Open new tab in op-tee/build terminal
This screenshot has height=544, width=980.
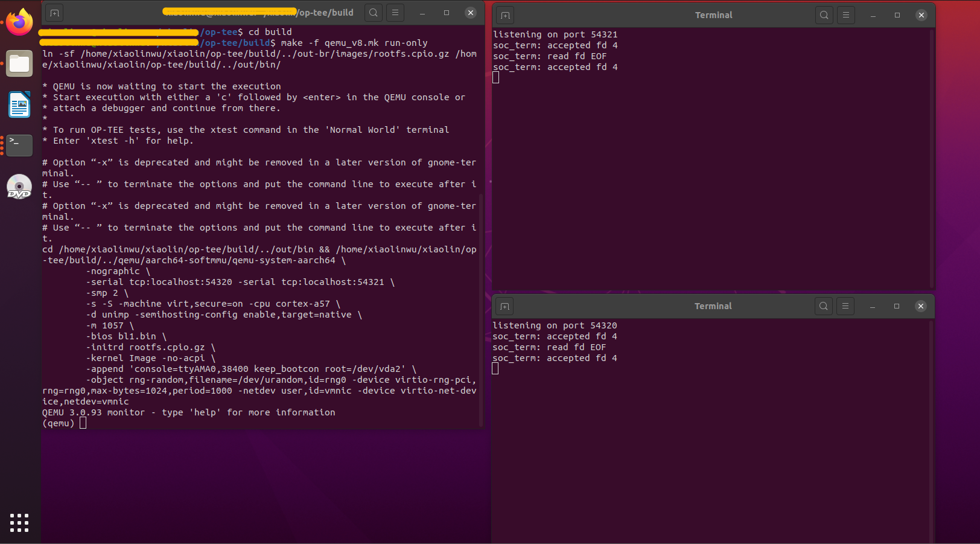coord(54,13)
